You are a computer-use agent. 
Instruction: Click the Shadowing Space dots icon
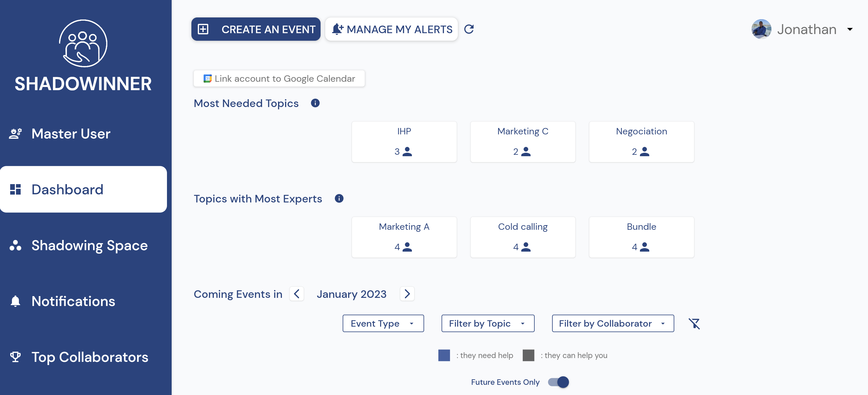click(x=15, y=245)
